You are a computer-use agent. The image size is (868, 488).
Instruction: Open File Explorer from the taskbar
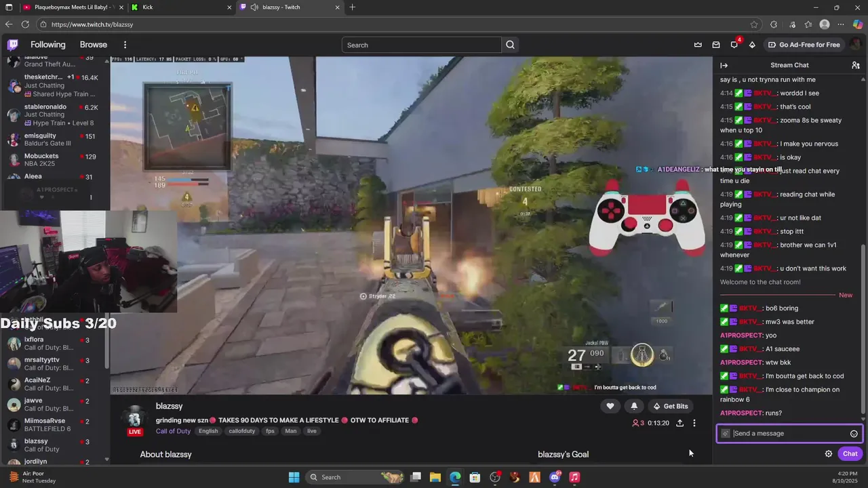[x=435, y=477]
